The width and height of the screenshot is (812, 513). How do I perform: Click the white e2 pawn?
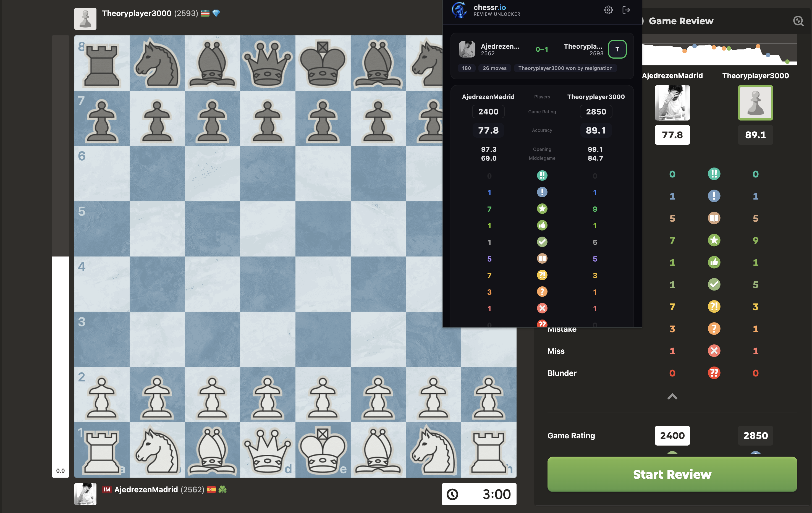[x=323, y=395]
